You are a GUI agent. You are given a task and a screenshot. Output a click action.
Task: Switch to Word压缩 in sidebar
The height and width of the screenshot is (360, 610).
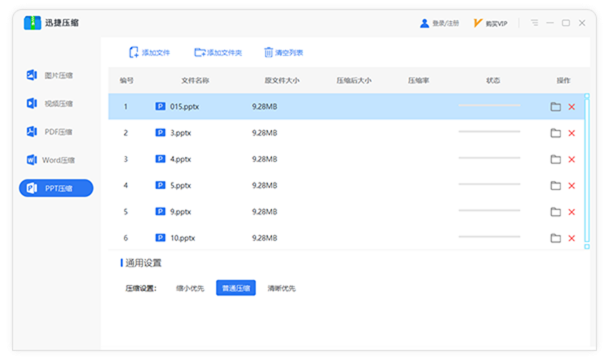[50, 160]
